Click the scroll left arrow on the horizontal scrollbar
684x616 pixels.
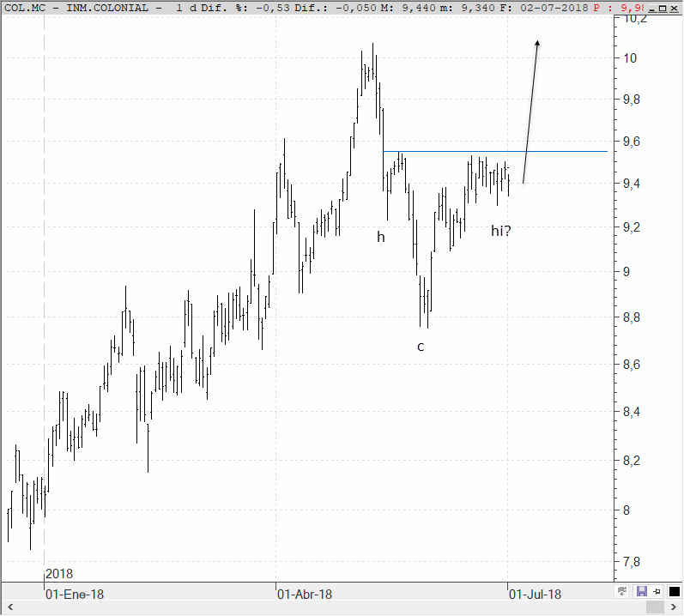tap(10, 607)
